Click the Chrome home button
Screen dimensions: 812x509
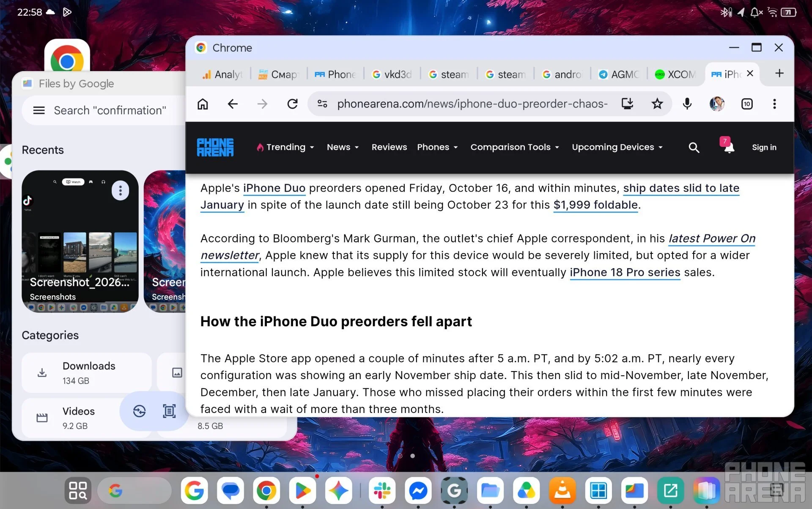point(203,104)
